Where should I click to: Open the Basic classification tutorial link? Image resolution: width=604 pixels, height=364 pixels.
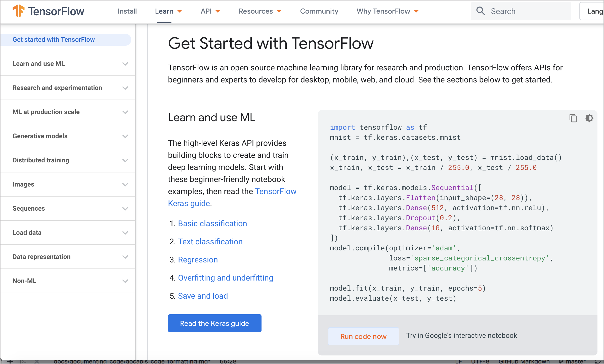(x=212, y=223)
